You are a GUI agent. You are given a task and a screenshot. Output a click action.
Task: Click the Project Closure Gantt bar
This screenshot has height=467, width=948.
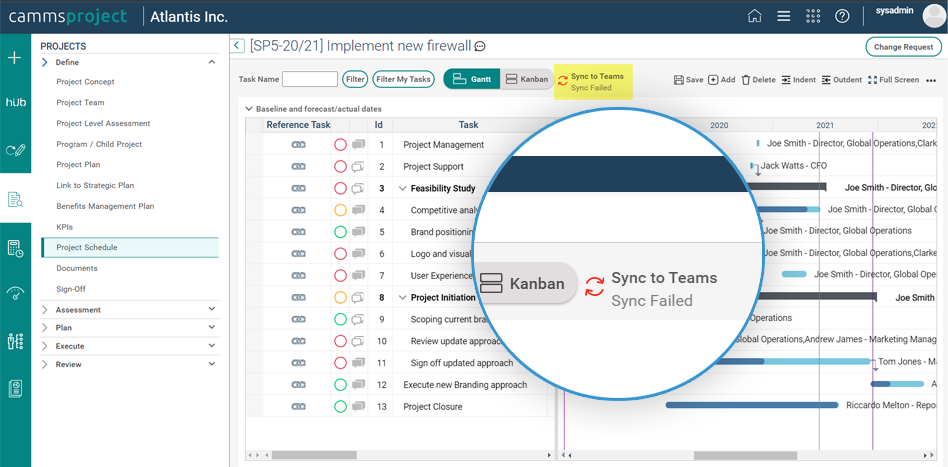pos(752,405)
